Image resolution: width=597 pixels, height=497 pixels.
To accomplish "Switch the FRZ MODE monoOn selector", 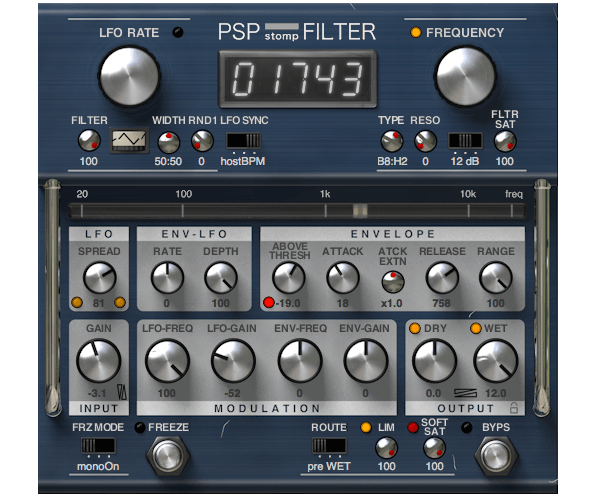I will [98, 446].
